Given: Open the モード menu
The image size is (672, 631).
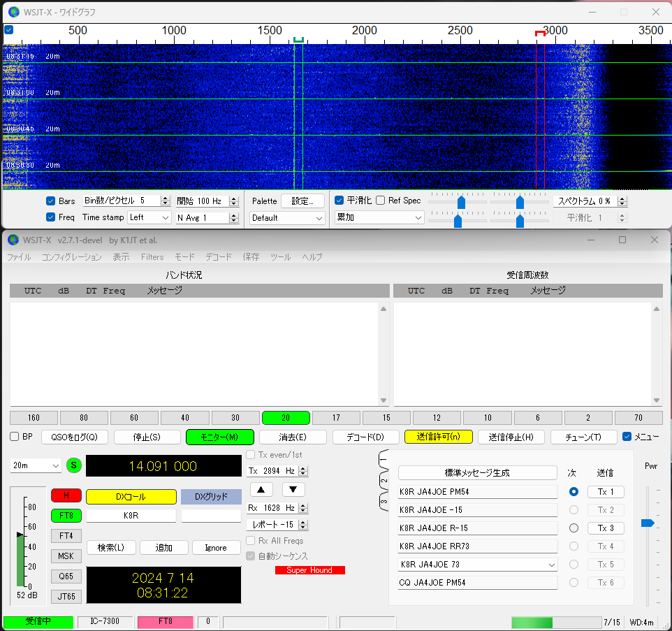Looking at the screenshot, I should [184, 256].
